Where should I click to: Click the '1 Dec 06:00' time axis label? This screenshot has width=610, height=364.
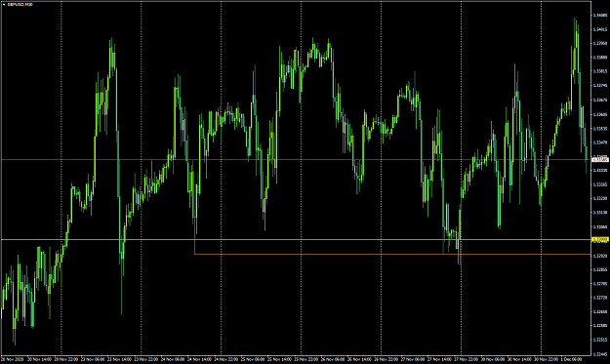(572, 359)
